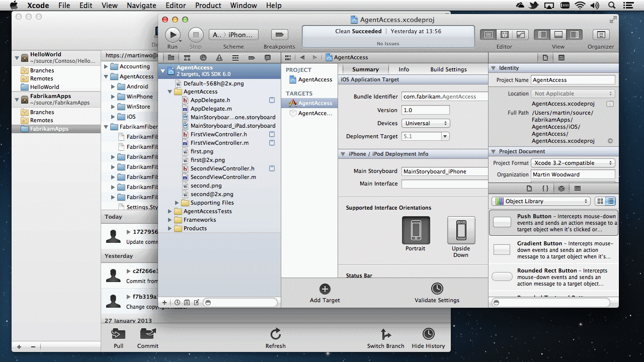Toggle Portrait orientation support

416,230
